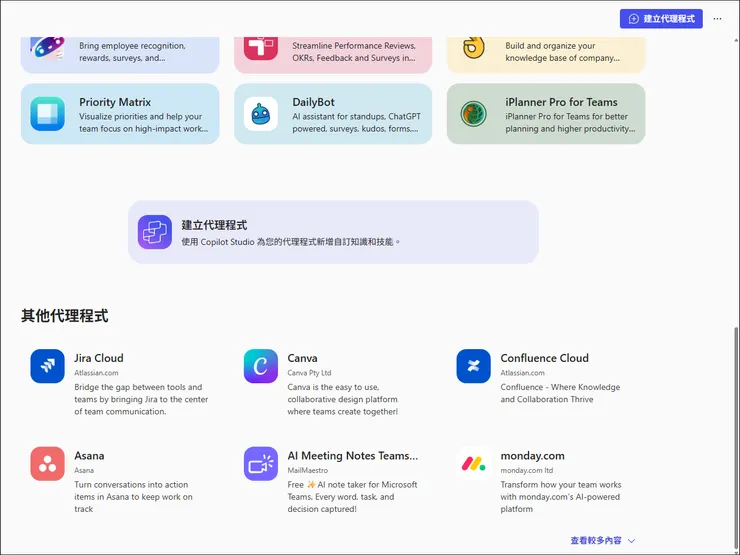Click 'Build and organize your knowledge base' description
Viewport: 740px width, 555px height.
point(562,52)
